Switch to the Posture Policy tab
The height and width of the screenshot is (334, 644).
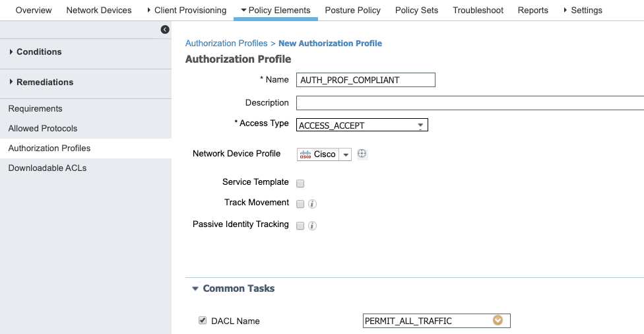(x=352, y=11)
